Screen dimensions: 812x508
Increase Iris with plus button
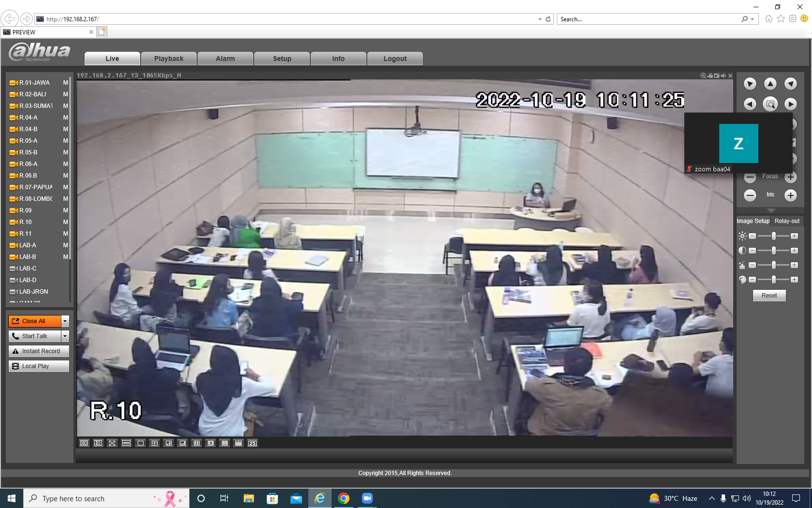click(791, 195)
